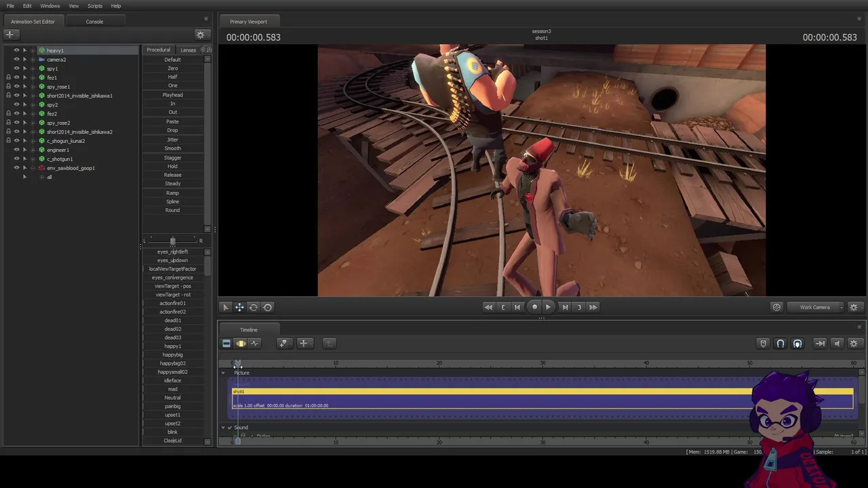Switch to the Graph Editor mode
The width and height of the screenshot is (868, 488).
pyautogui.click(x=255, y=344)
